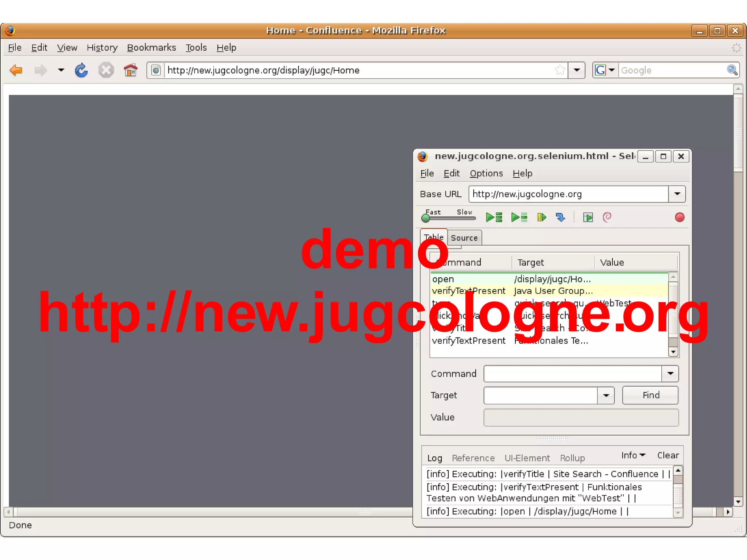The image size is (747, 560).
Task: Open Selenium IDE Help menu
Action: (522, 173)
